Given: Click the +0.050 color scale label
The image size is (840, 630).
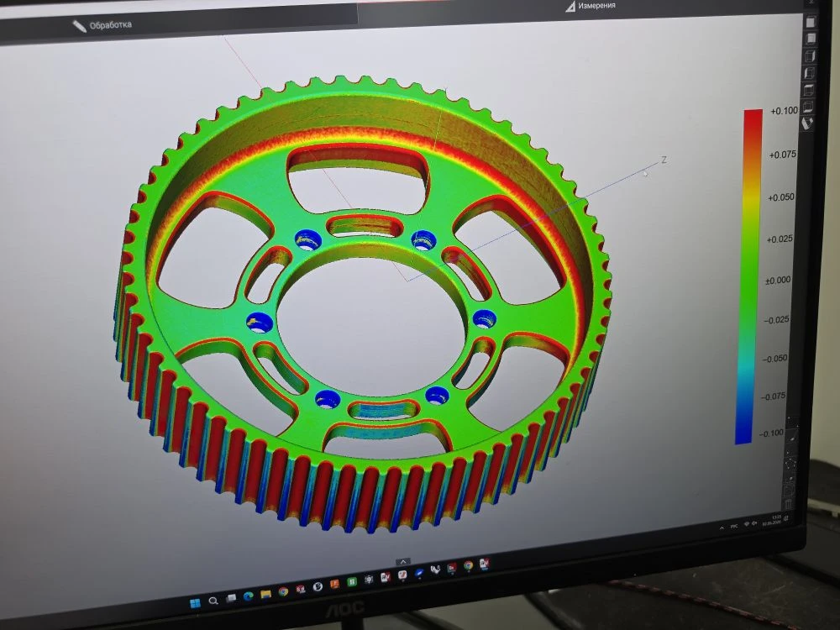Looking at the screenshot, I should coord(781,197).
